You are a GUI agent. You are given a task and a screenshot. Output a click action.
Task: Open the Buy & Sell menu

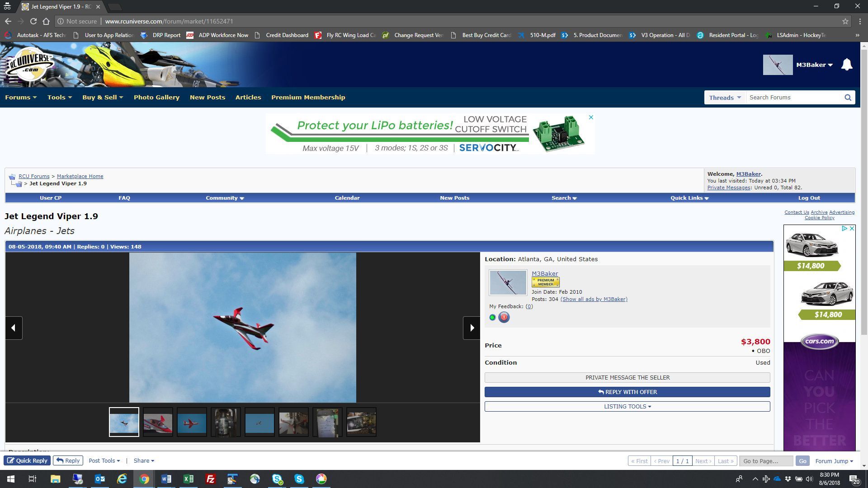[102, 97]
